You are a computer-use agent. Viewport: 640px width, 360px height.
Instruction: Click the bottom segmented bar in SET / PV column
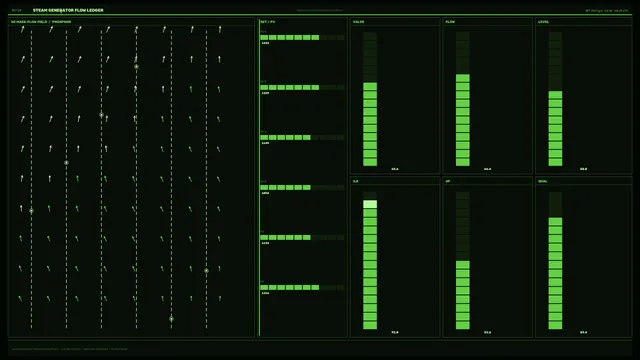[x=302, y=287]
